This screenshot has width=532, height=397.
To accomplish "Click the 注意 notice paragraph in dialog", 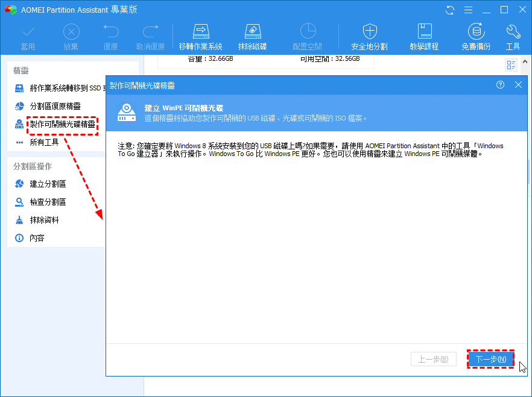I will pos(311,150).
